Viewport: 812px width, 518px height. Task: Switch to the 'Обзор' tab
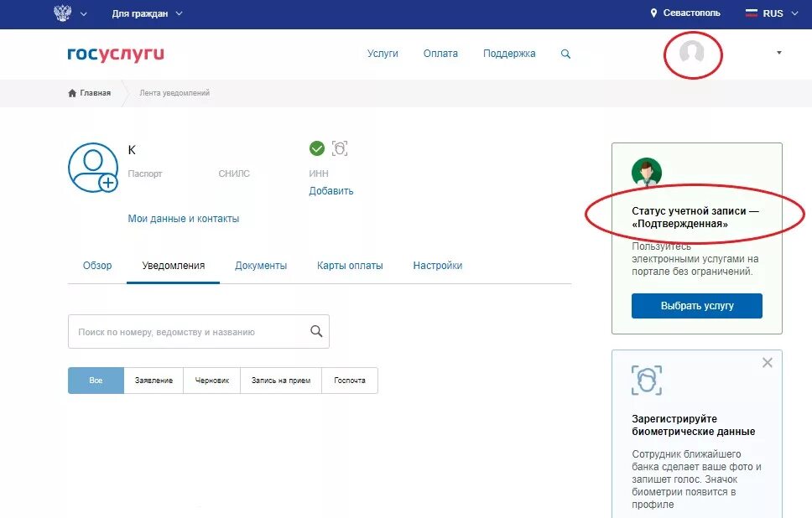(x=97, y=266)
